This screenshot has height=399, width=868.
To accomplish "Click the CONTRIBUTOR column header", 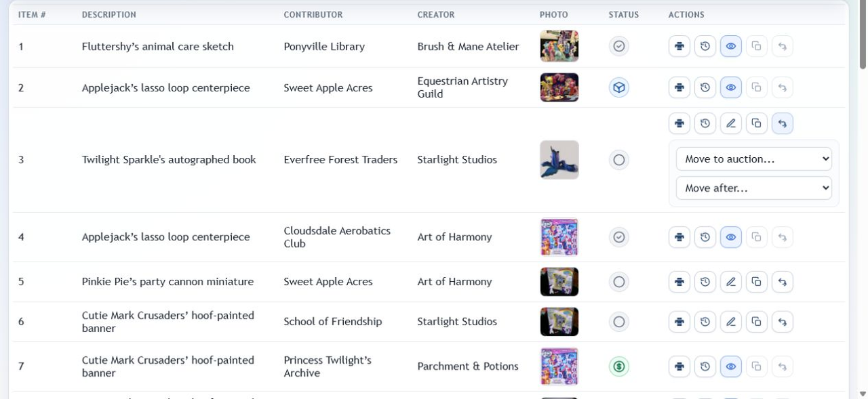I will click(x=313, y=14).
